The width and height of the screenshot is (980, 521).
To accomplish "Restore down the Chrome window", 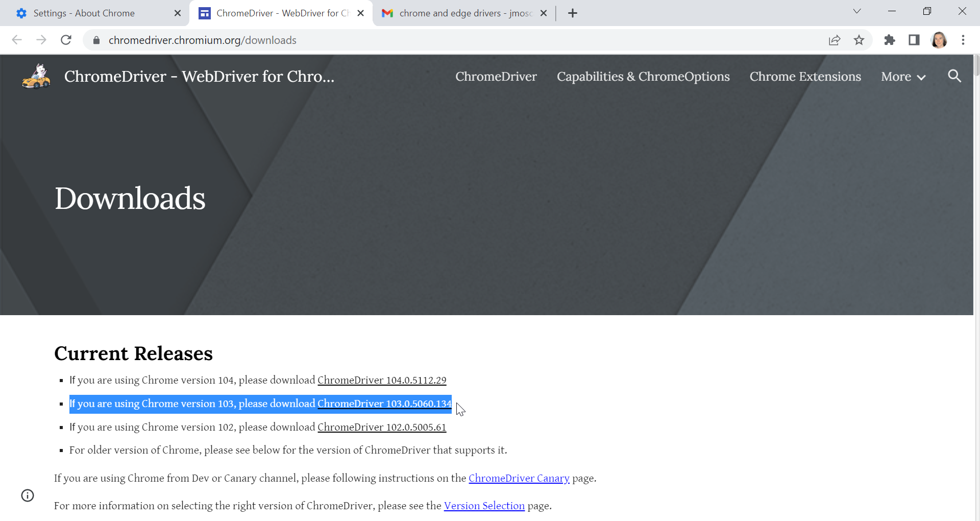I will coord(927,11).
